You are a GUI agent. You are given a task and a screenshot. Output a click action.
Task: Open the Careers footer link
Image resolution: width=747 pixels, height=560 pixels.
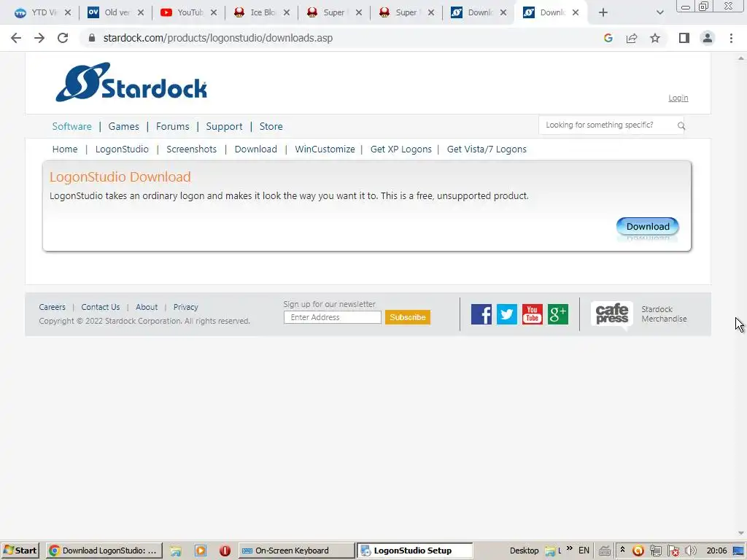(53, 307)
